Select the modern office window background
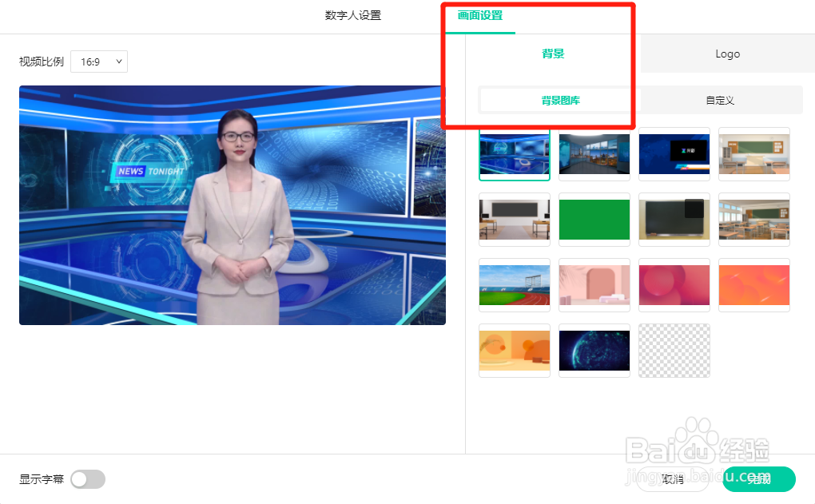Screen dimensions: 815x504 tap(594, 154)
